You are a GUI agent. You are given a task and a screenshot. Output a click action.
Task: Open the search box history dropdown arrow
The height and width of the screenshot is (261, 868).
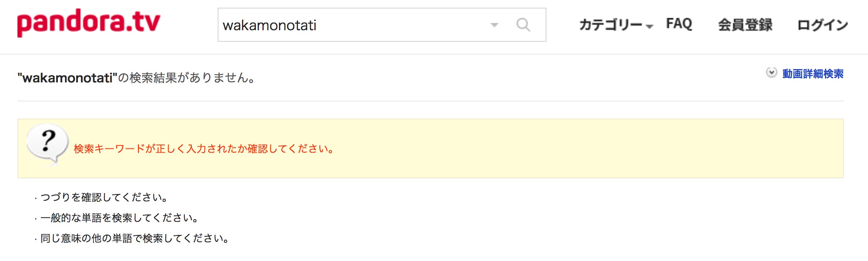point(494,25)
